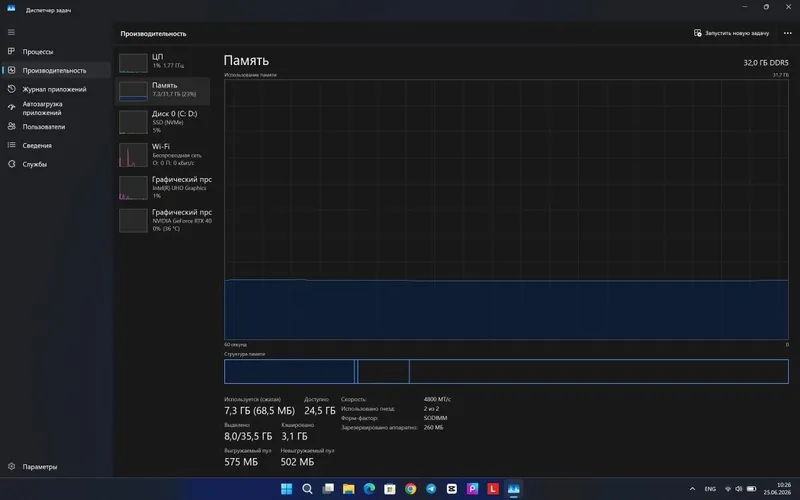Open Автозагрузка приложений page
This screenshot has width=800, height=500.
pyautogui.click(x=55, y=108)
